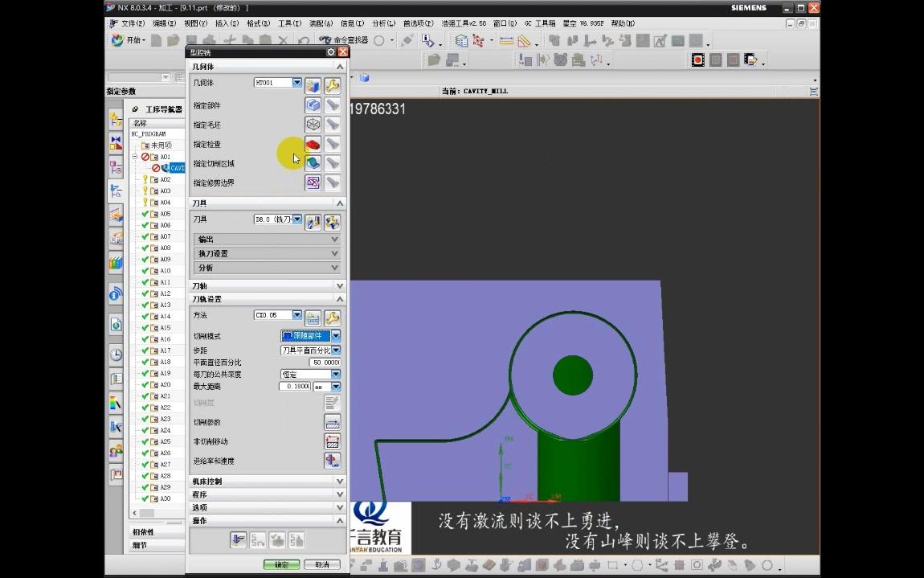Image resolution: width=924 pixels, height=578 pixels.
Task: Click the Specify Part geometry icon
Action: pos(312,105)
